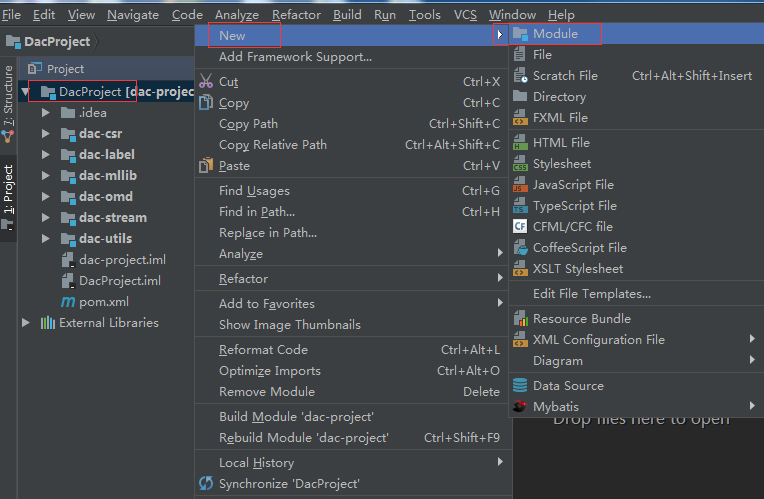Viewport: 764px width, 499px height.
Task: Select Reformat Code entry
Action: [x=351, y=349]
